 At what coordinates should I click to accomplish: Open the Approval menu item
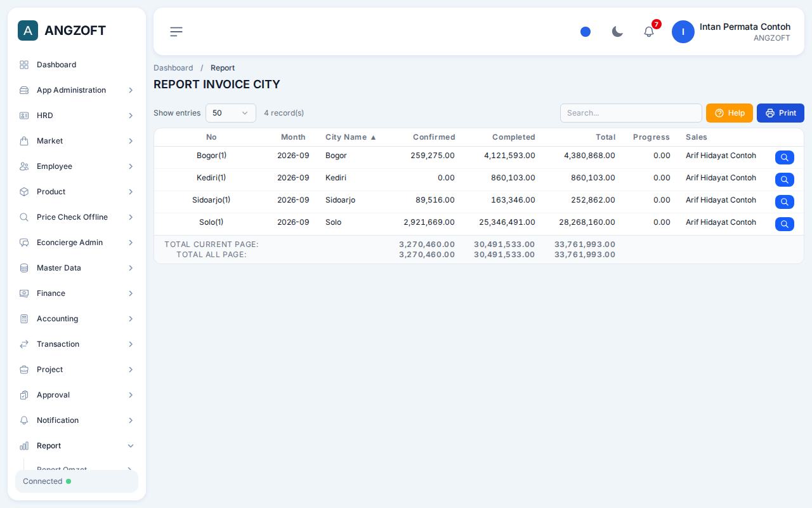(77, 395)
